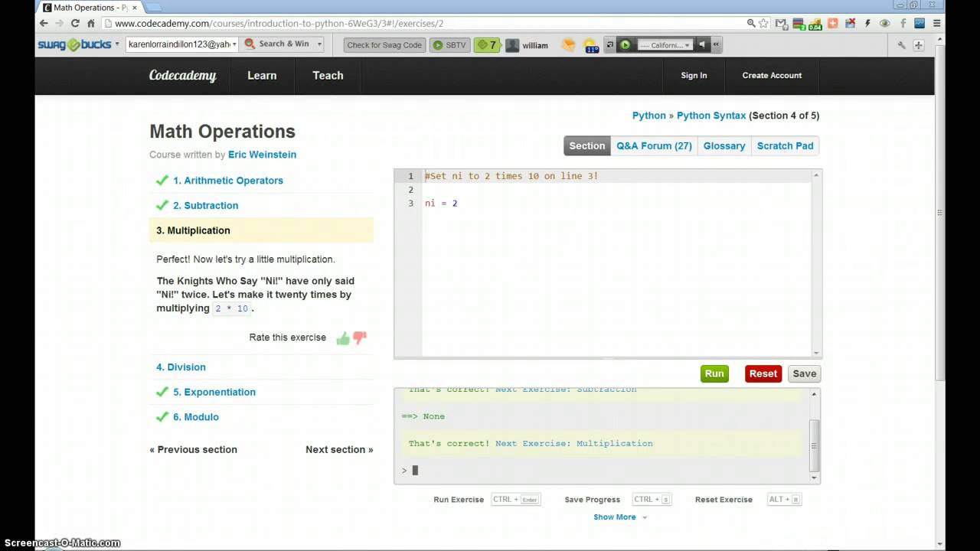Open exercise 6. Modulo
980x551 pixels.
pyautogui.click(x=196, y=417)
